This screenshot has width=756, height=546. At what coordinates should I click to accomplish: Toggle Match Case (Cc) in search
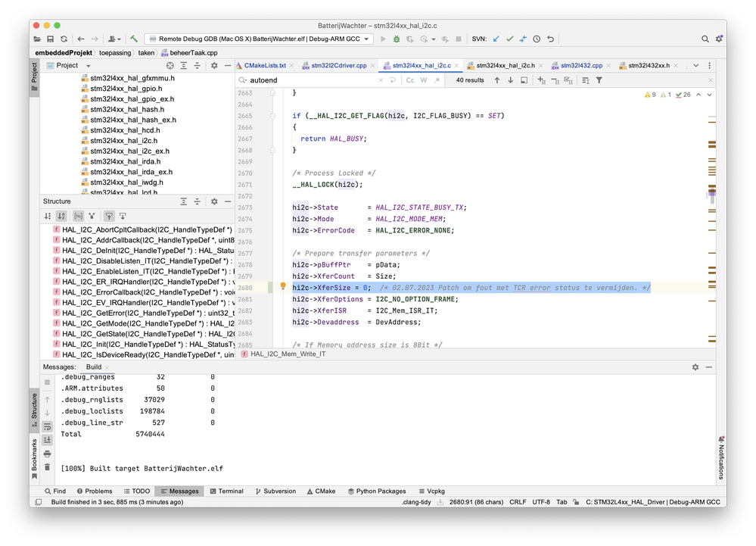pyautogui.click(x=410, y=80)
